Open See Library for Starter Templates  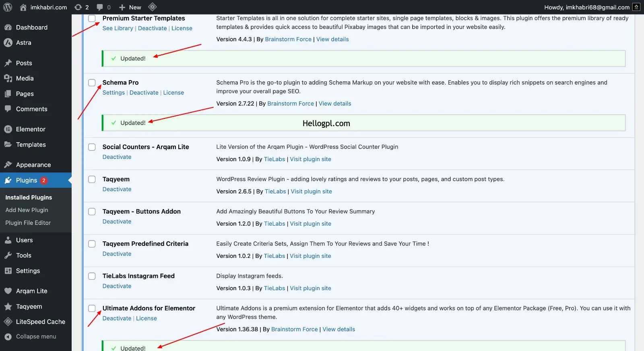point(118,28)
